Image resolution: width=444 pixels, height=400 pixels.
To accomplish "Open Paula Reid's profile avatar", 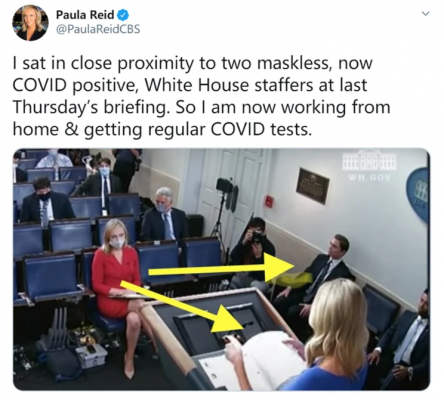I will 30,23.
